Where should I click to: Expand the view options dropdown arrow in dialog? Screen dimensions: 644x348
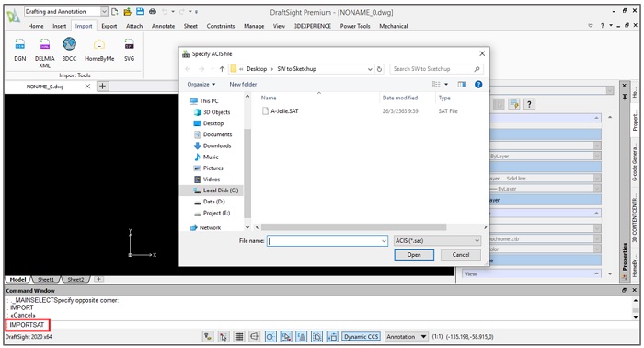(x=446, y=84)
